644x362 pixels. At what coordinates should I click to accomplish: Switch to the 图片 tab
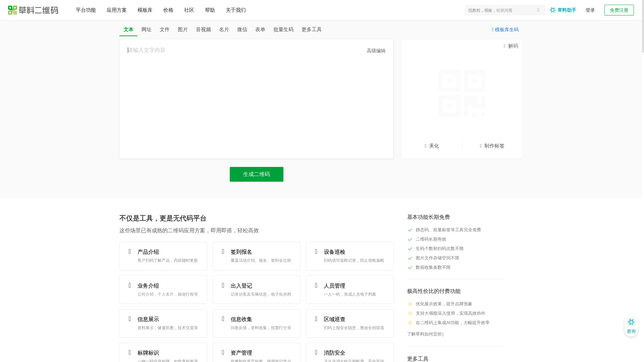(183, 29)
